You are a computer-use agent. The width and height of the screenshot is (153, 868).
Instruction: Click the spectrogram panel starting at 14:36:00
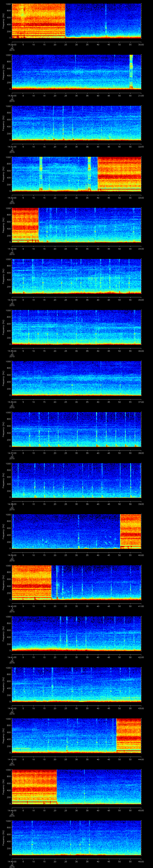(x=76, y=378)
